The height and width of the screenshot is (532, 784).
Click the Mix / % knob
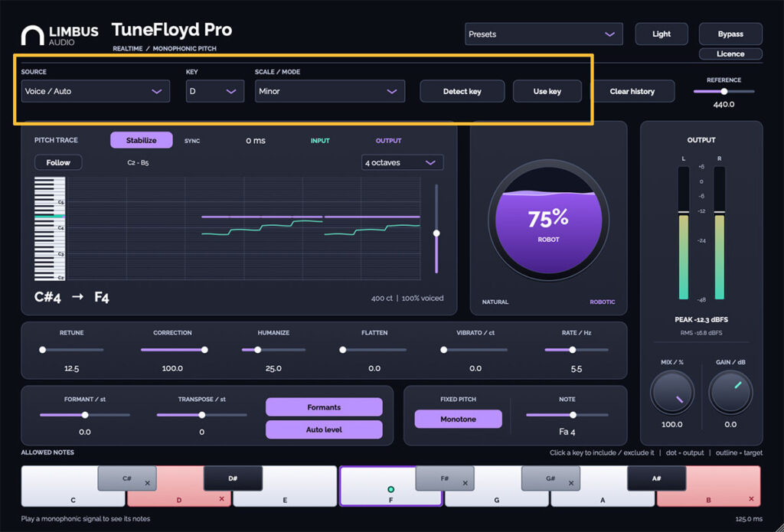pyautogui.click(x=672, y=393)
